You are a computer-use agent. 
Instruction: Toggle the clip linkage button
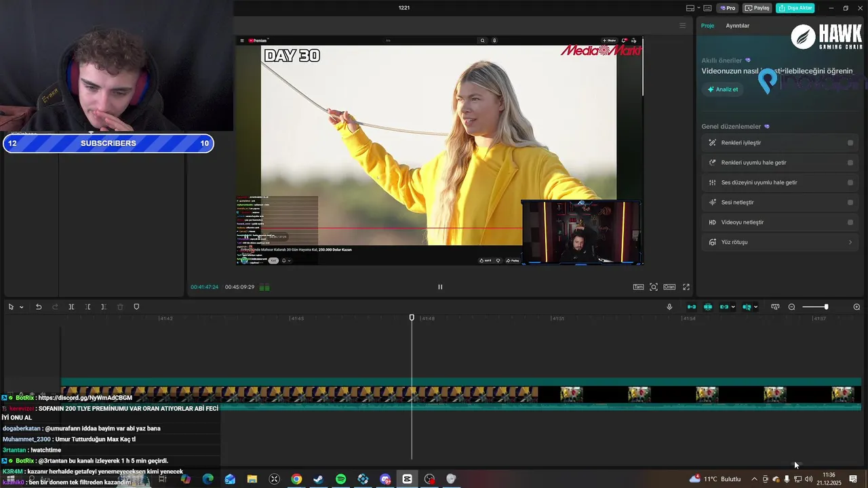(724, 307)
